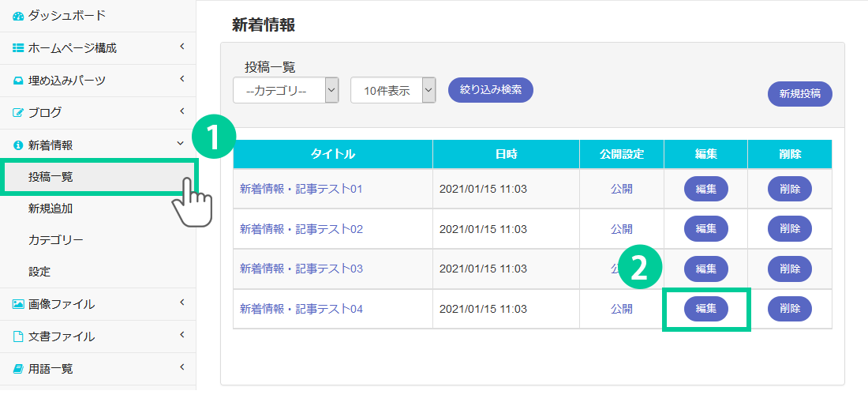This screenshot has width=868, height=406.
Task: Open 設定 under 新着情報
Action: click(39, 272)
